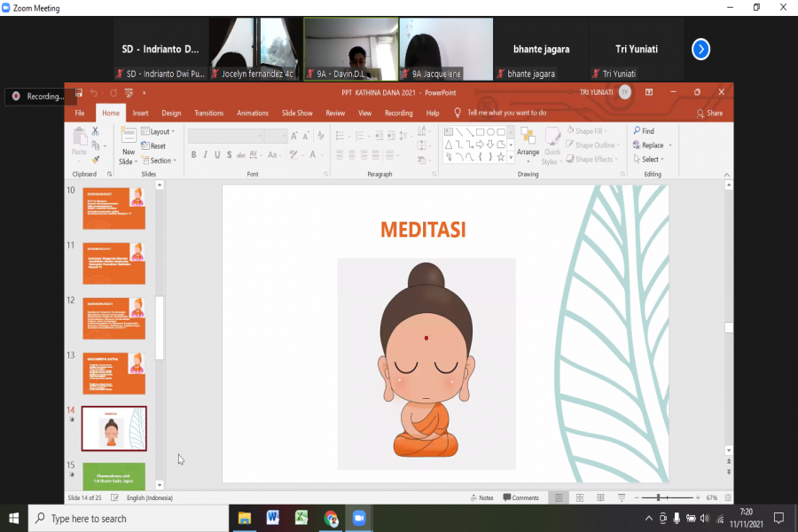
Task: Start slide show from status bar icon
Action: [x=622, y=498]
